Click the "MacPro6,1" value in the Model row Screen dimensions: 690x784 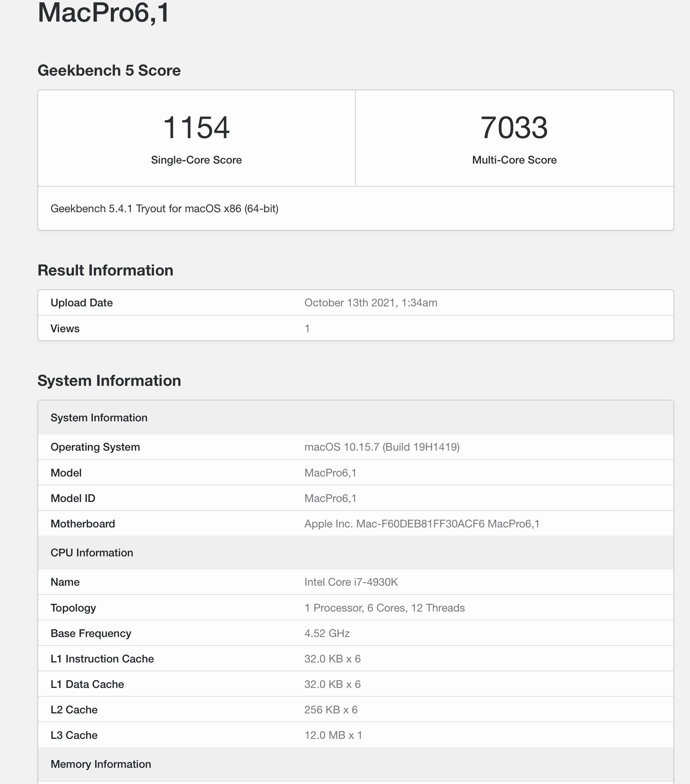(330, 473)
